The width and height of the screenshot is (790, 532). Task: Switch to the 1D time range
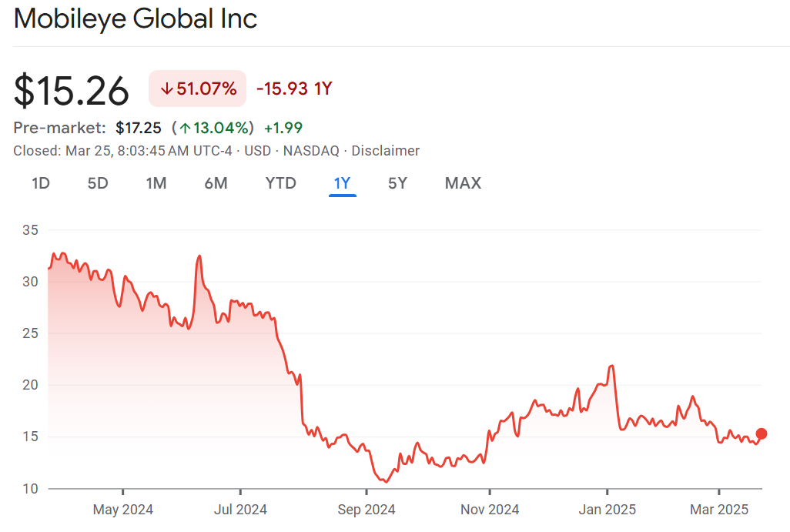[41, 183]
